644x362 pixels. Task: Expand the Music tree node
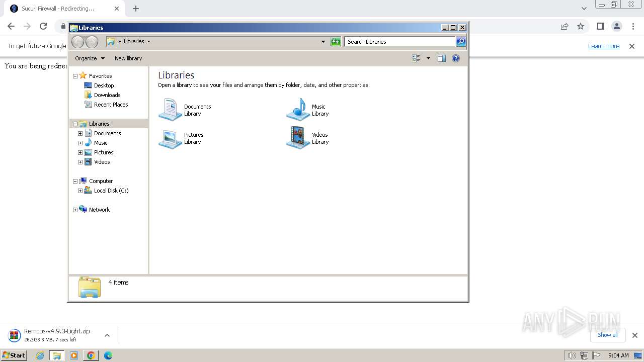(80, 143)
